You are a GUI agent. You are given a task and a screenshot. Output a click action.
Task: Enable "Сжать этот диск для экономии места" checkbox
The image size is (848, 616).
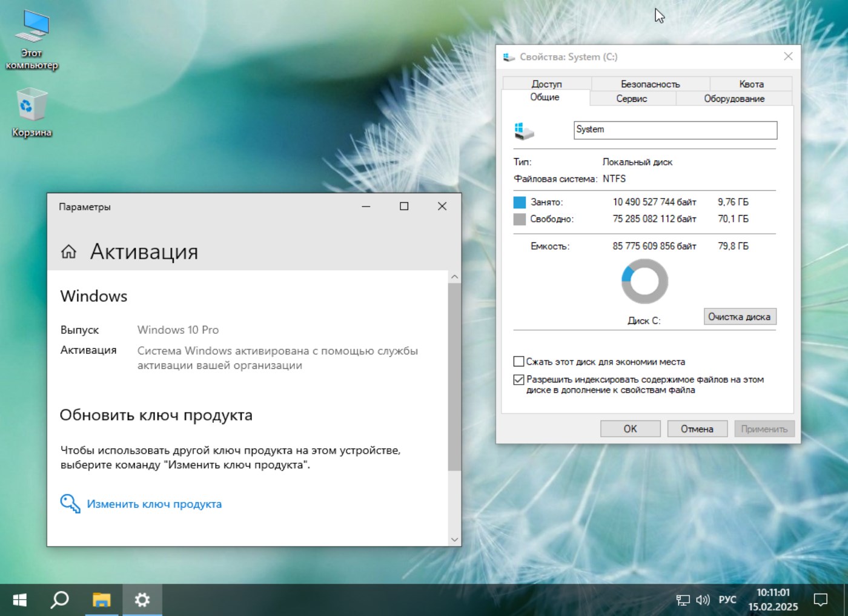pos(518,362)
